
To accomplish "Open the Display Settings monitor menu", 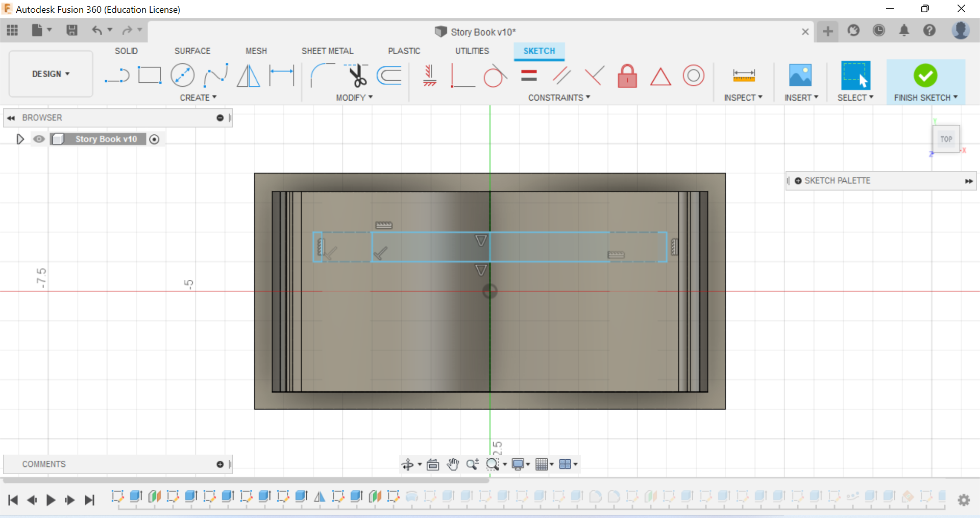I will [520, 464].
